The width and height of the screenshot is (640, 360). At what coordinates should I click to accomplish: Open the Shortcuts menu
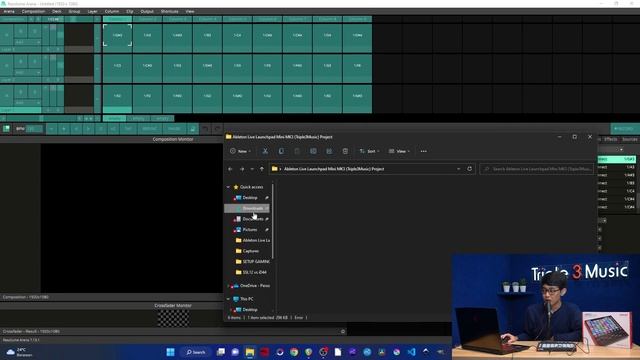[x=169, y=11]
